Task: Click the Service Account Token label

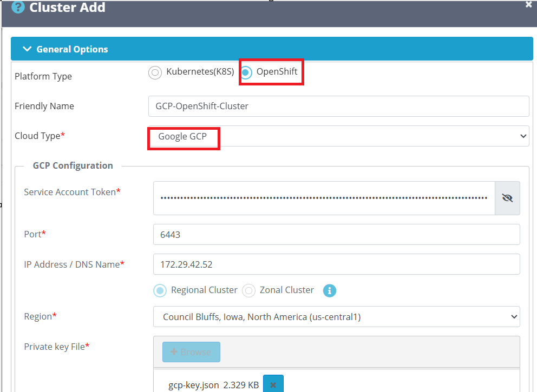Action: click(72, 192)
